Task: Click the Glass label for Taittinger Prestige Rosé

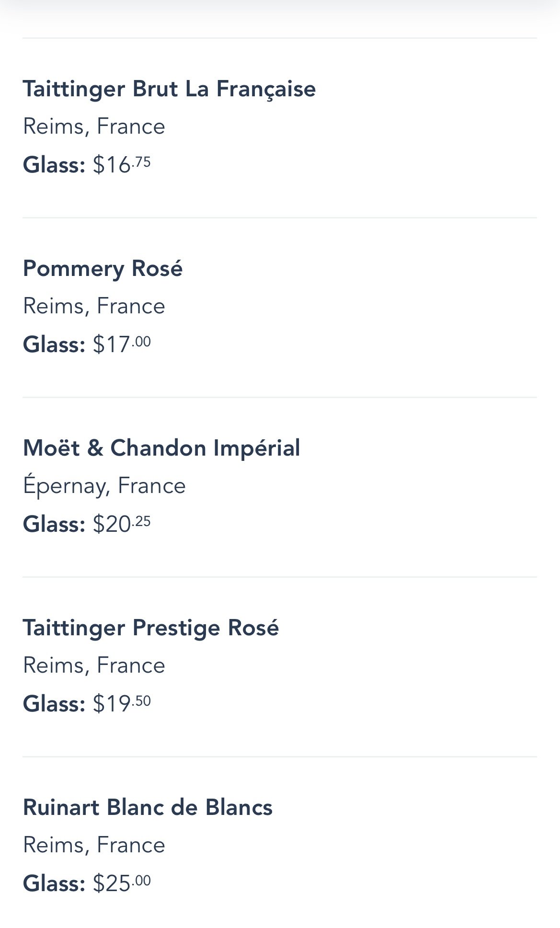Action: [54, 704]
